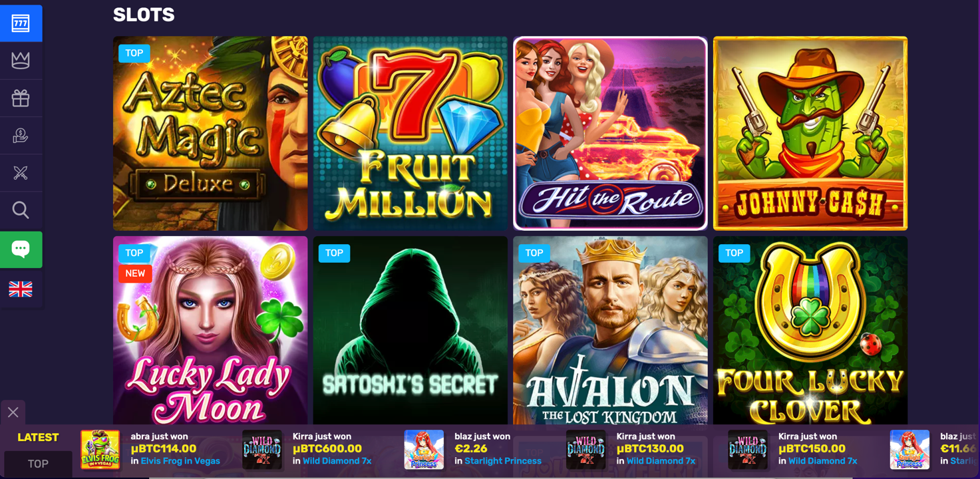
Task: Launch the Aztec Magic Deluxe slot
Action: pyautogui.click(x=210, y=134)
